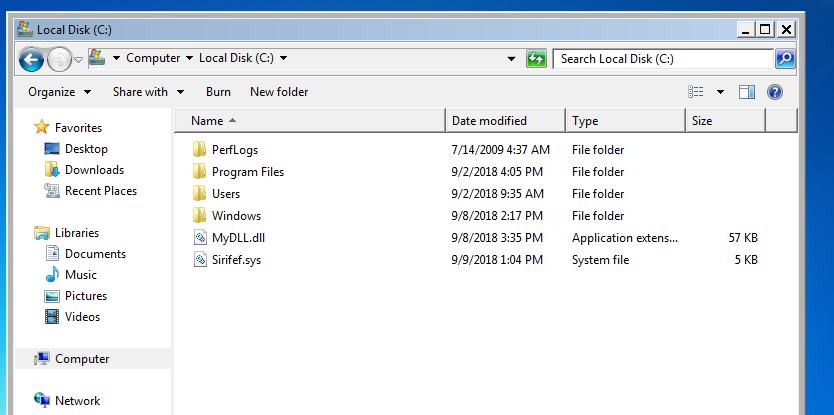The height and width of the screenshot is (415, 834).
Task: Click the 57 KB size cell
Action: coord(743,238)
